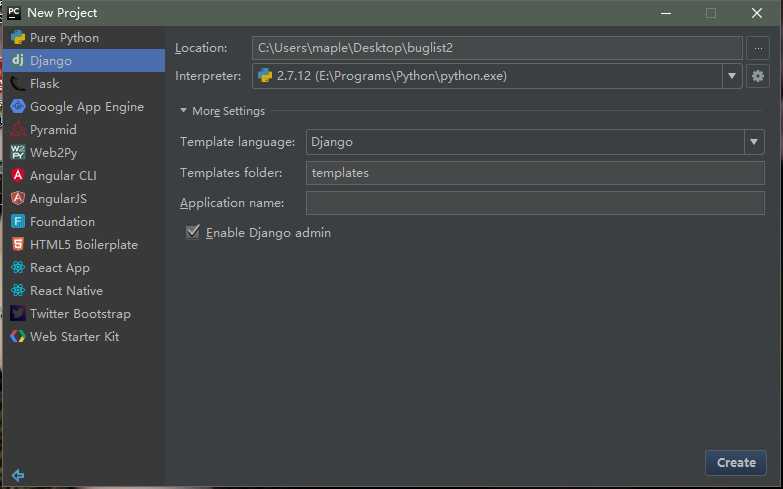The width and height of the screenshot is (783, 489).
Task: Open the Template language dropdown
Action: point(754,142)
